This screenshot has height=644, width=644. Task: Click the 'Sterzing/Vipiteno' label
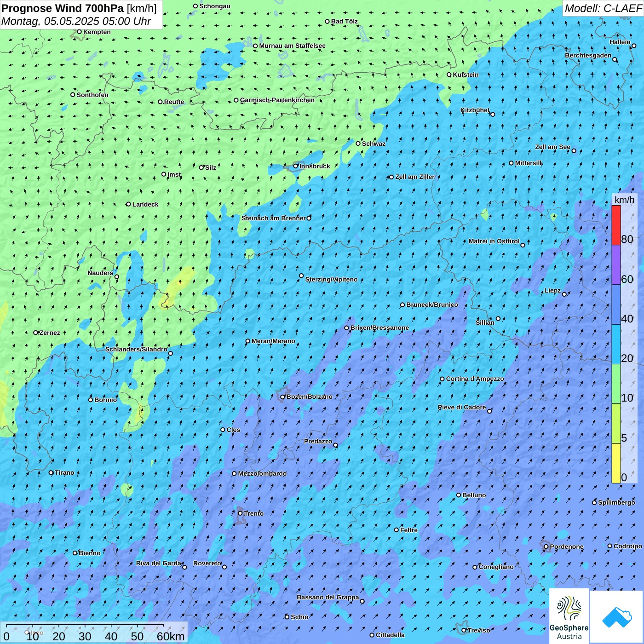tap(331, 279)
